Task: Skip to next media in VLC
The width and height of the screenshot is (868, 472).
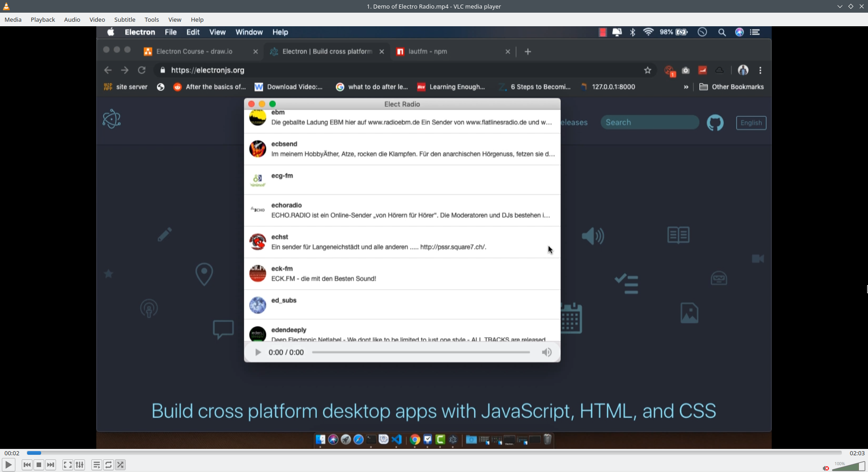Action: point(51,465)
